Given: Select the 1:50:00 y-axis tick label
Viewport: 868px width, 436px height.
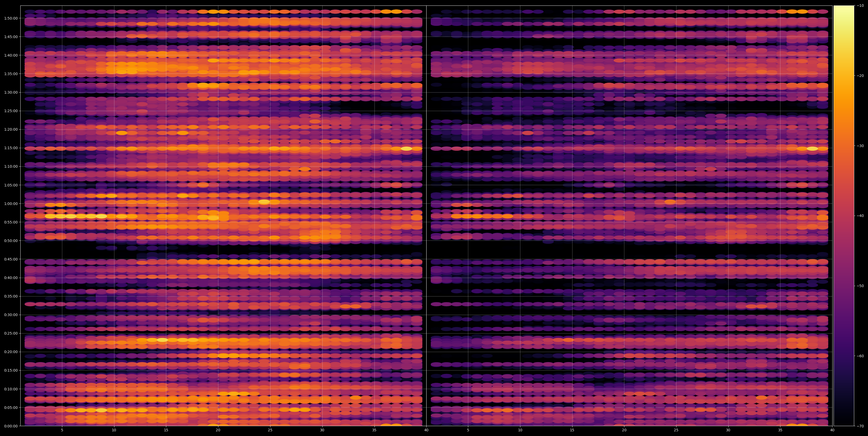Looking at the screenshot, I should coord(11,18).
